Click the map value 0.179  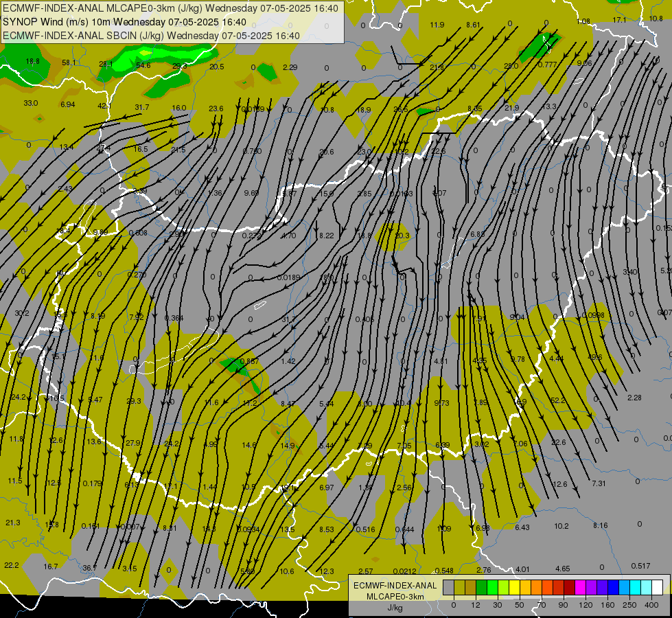pyautogui.click(x=93, y=483)
